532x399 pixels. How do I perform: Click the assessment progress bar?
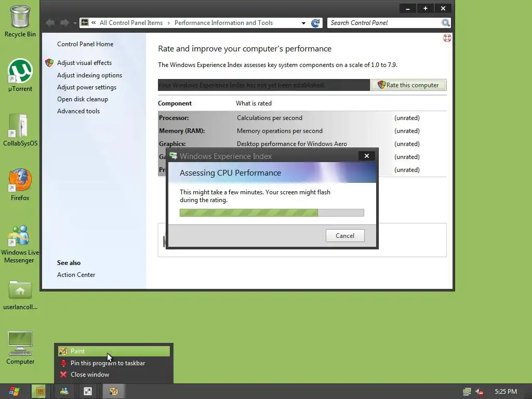(272, 212)
